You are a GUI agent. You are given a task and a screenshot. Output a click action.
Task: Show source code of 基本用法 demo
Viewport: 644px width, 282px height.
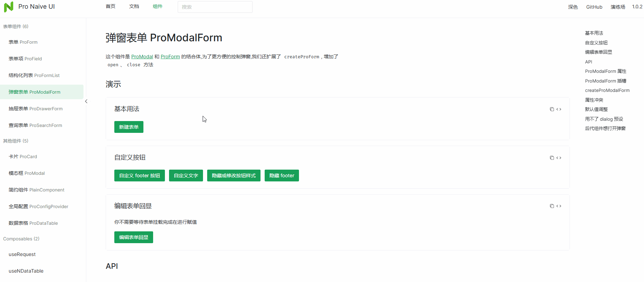(559, 109)
